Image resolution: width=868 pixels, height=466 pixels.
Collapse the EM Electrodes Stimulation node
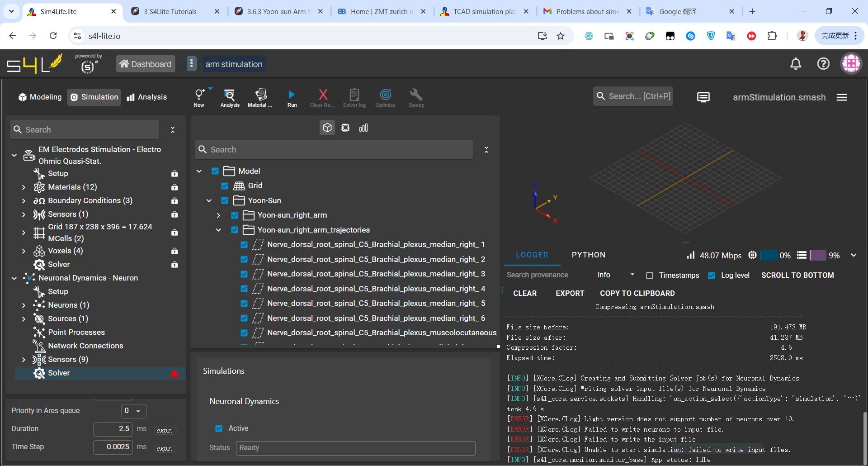tap(14, 155)
